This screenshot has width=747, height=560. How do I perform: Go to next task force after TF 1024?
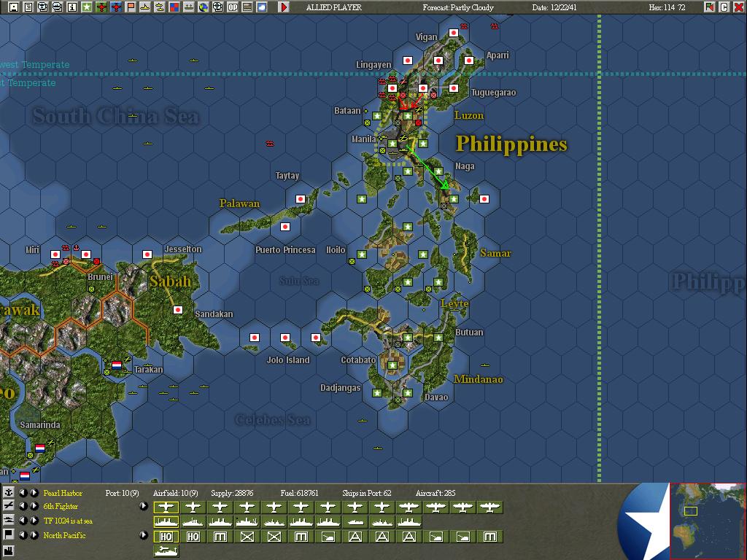point(34,521)
